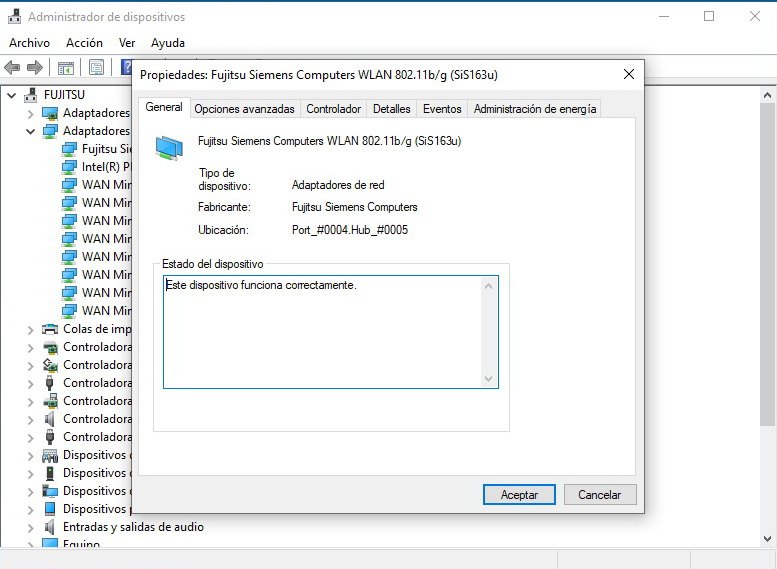Collapse the FUJITSU root node

pos(11,95)
